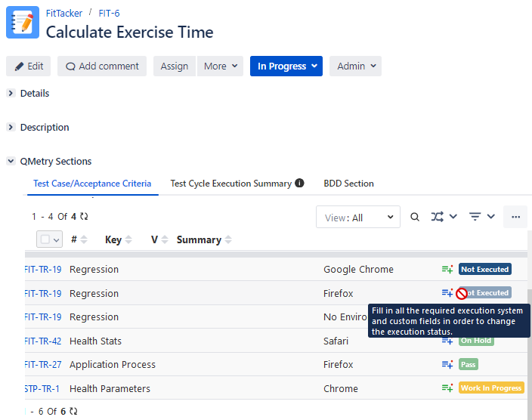Image resolution: width=532 pixels, height=420 pixels.
Task: Open the FIT-TR-27 Application Process link
Action: click(43, 364)
